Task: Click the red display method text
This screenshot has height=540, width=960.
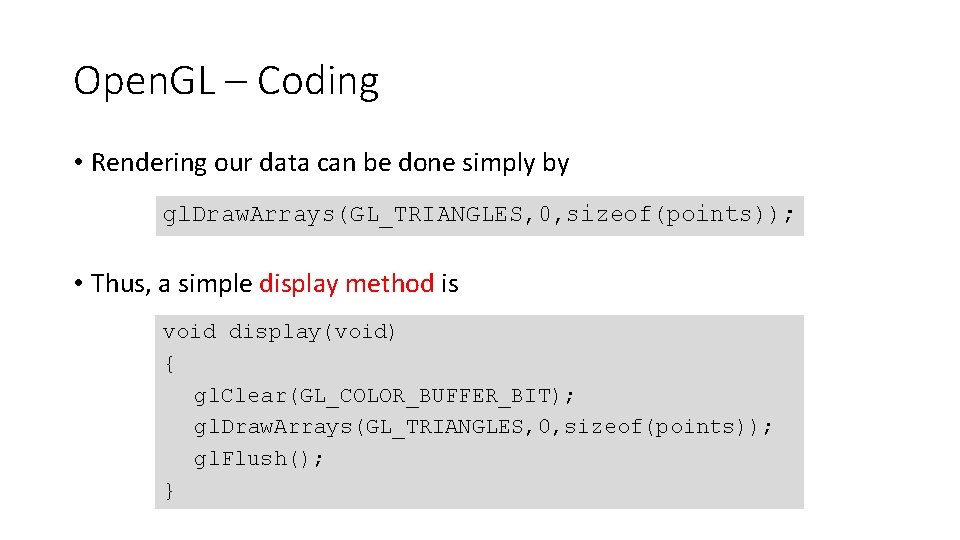Action: pos(347,284)
